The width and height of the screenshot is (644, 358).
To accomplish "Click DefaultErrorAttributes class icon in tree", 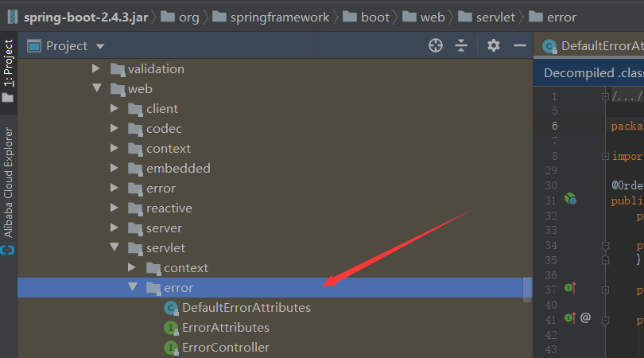I will click(x=171, y=308).
